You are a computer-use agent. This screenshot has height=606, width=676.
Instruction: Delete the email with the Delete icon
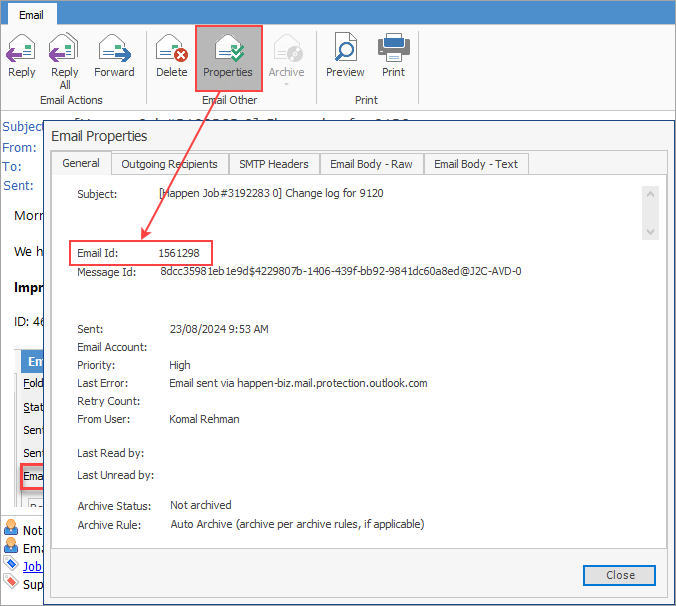click(172, 48)
